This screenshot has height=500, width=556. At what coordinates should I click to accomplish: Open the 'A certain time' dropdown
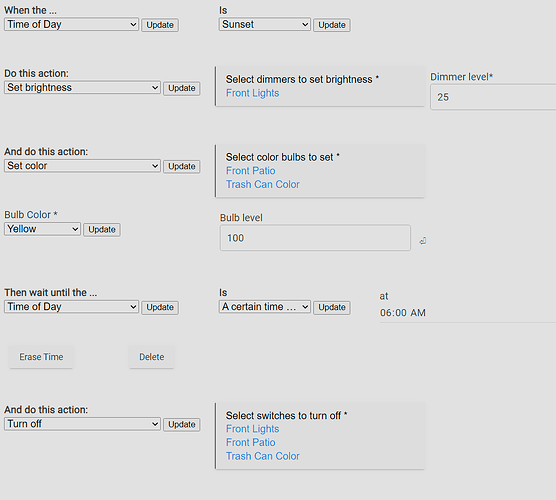point(265,307)
